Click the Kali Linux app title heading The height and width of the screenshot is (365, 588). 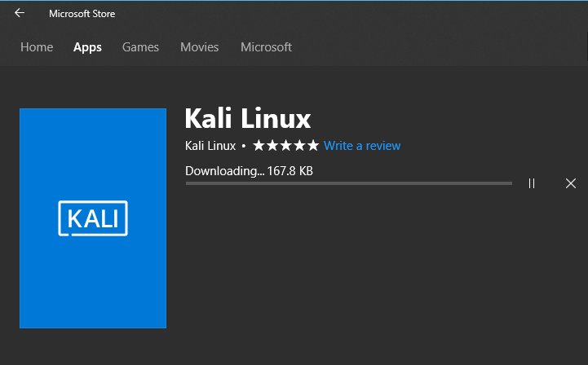248,118
